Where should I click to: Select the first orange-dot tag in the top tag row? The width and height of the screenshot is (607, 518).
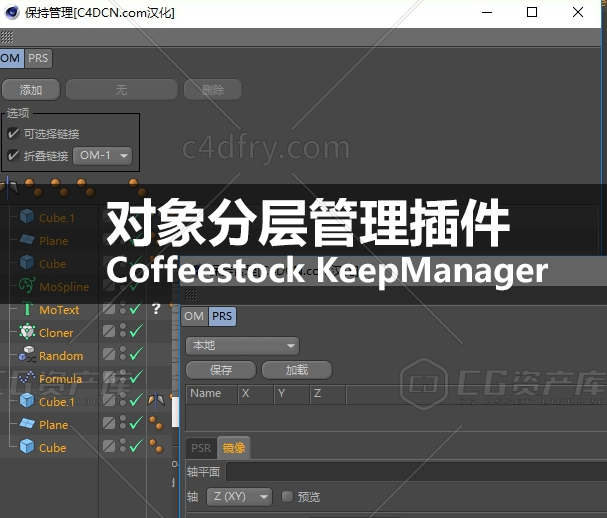point(34,187)
